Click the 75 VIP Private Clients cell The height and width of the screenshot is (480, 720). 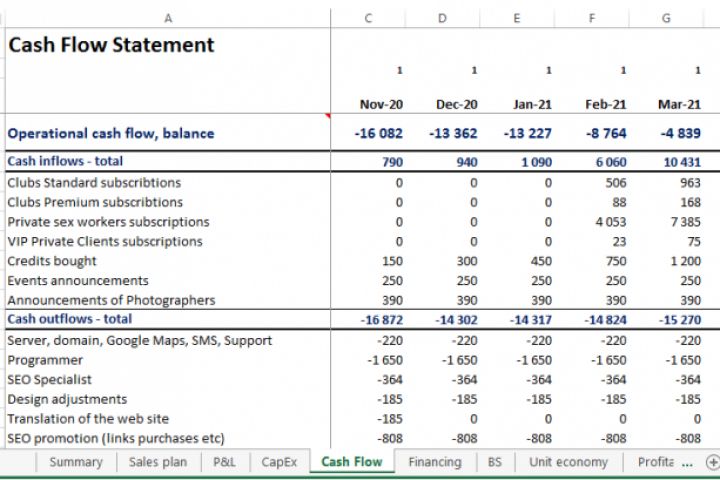point(694,242)
